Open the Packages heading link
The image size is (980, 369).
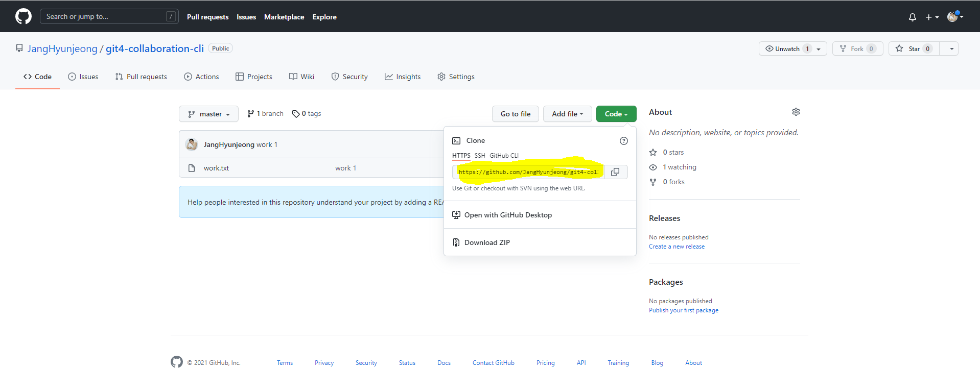666,282
